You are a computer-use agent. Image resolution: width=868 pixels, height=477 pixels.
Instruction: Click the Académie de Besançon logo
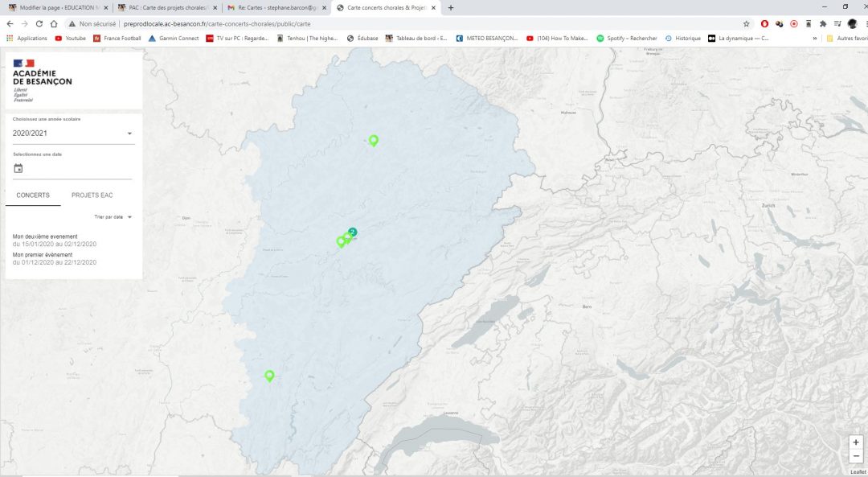point(42,80)
